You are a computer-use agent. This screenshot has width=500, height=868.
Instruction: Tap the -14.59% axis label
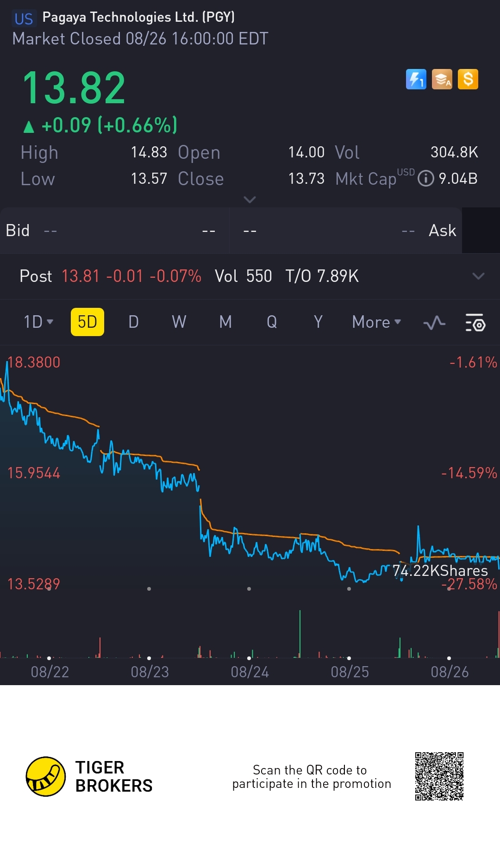click(469, 473)
